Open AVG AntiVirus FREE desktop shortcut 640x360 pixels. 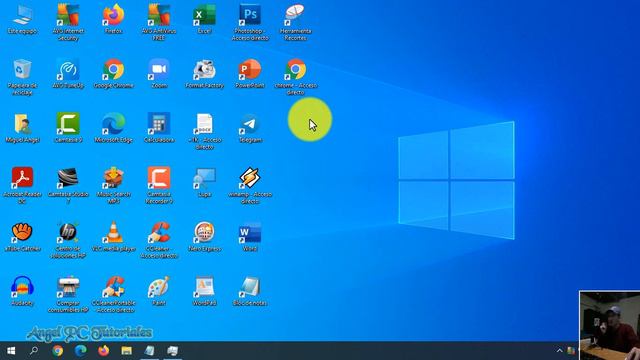[x=159, y=22]
